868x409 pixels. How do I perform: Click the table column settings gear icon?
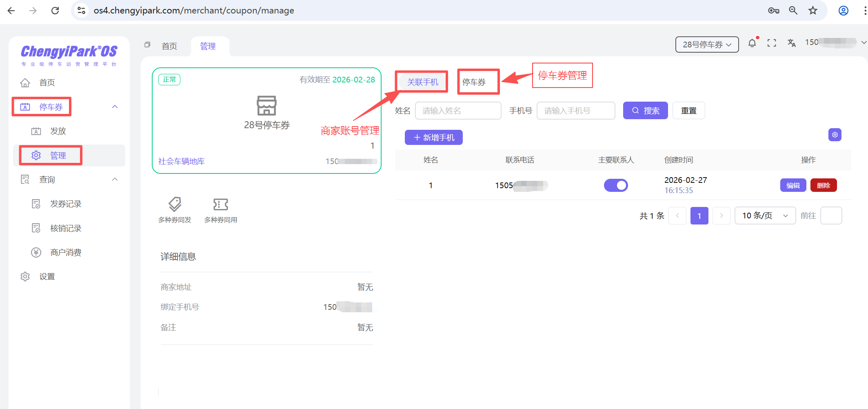(x=835, y=135)
